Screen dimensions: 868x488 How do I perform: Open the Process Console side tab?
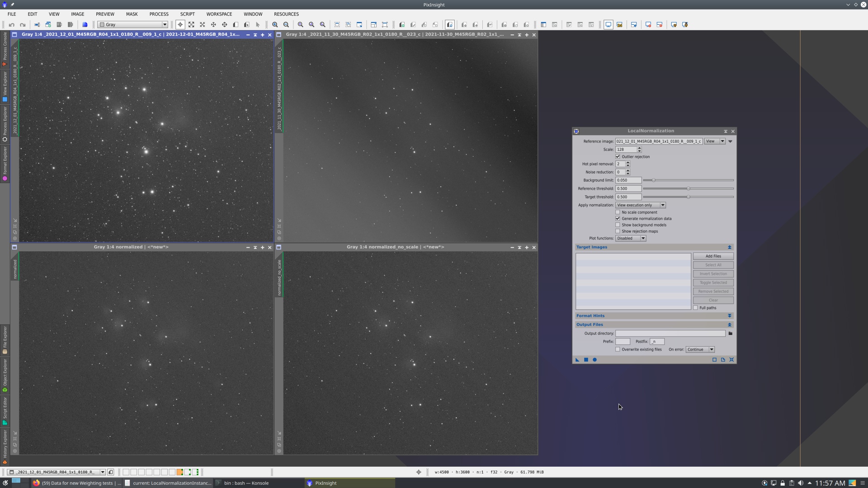(5, 50)
